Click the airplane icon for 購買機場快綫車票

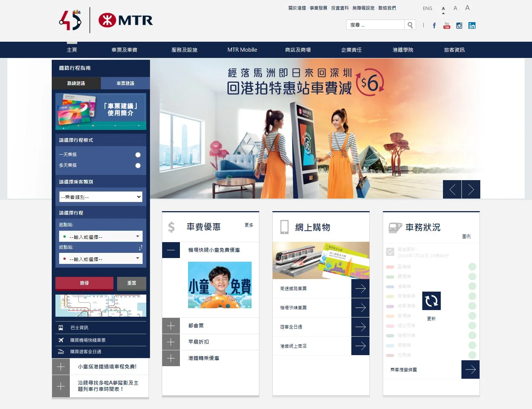pyautogui.click(x=61, y=340)
